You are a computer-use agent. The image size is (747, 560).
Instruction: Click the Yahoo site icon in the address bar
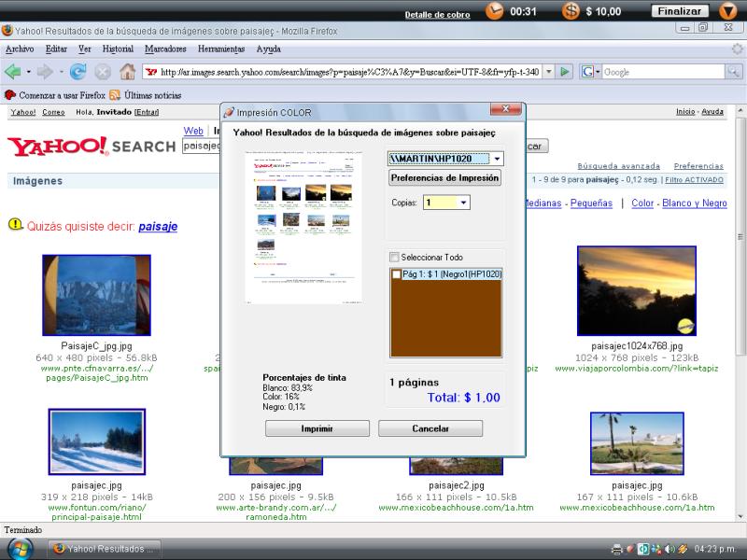click(151, 72)
